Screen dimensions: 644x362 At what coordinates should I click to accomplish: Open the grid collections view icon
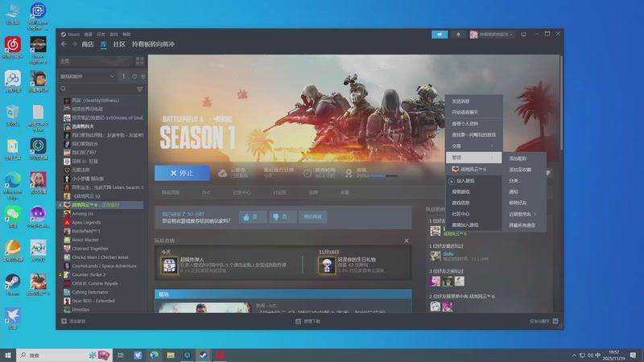[139, 61]
